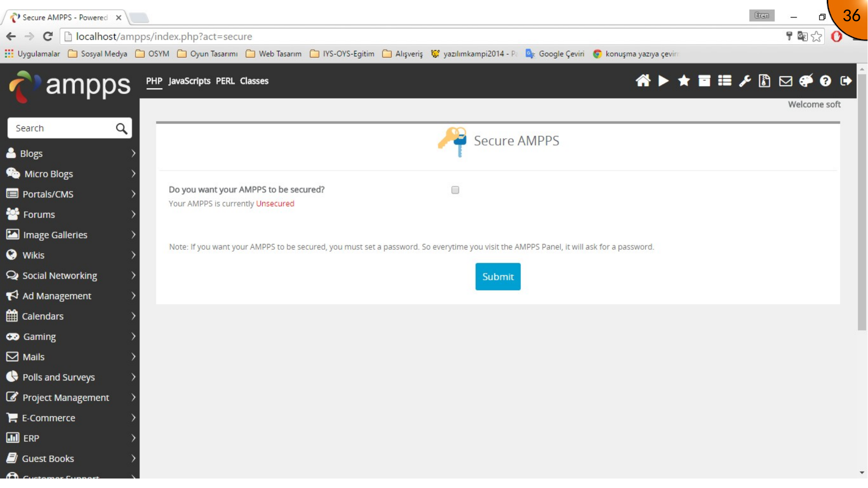Open the new tab button
Image resolution: width=868 pixels, height=488 pixels.
pyautogui.click(x=139, y=18)
